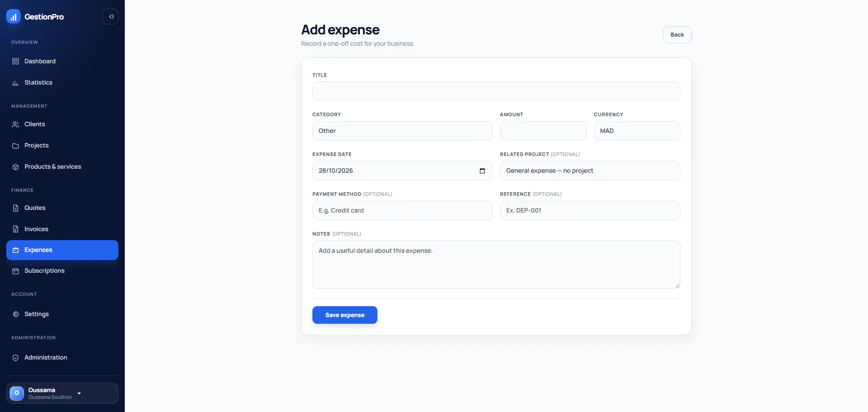Image resolution: width=868 pixels, height=412 pixels.
Task: Click the Settings gear icon
Action: pyautogui.click(x=15, y=314)
